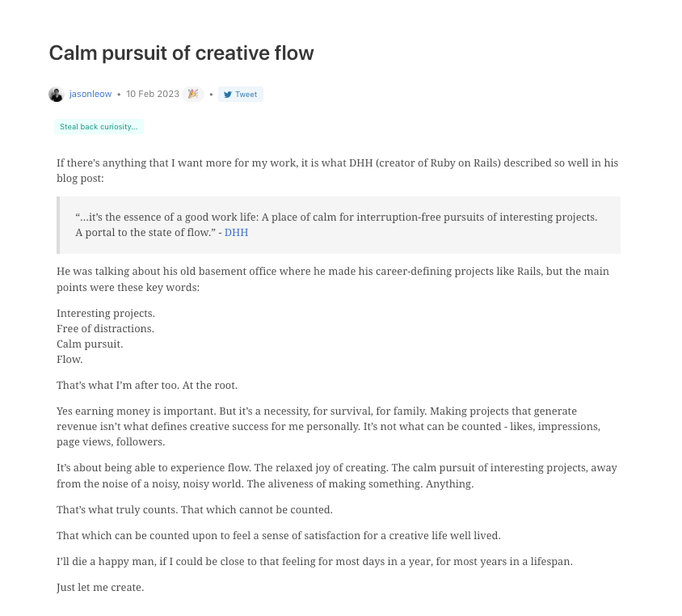Click the "Free of distractions." line

click(105, 328)
